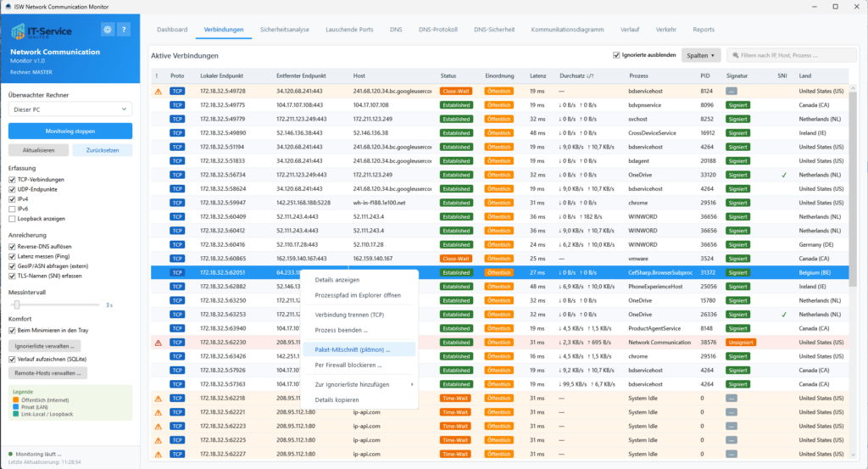Open Ignorierliste verwalten dialog
This screenshot has height=469, width=868.
point(45,345)
